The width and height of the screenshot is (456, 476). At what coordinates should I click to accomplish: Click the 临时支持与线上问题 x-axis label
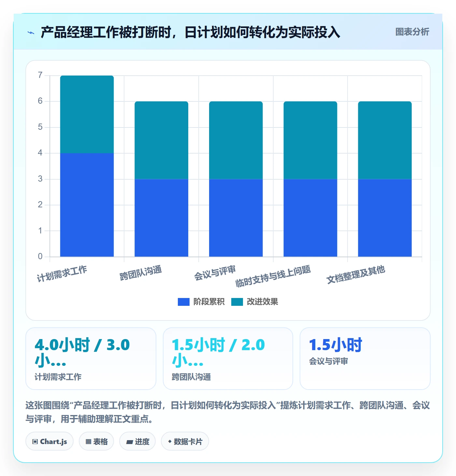(x=273, y=276)
